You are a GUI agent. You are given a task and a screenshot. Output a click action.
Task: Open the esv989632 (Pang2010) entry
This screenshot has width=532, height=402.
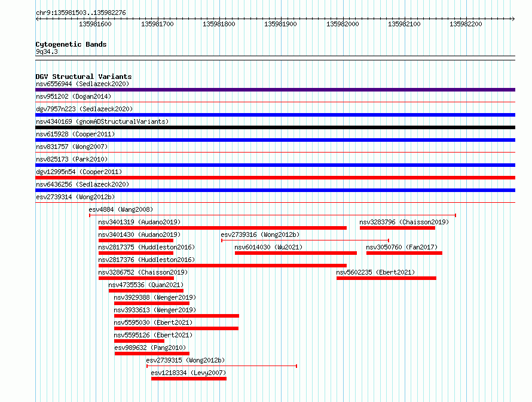pos(150,348)
